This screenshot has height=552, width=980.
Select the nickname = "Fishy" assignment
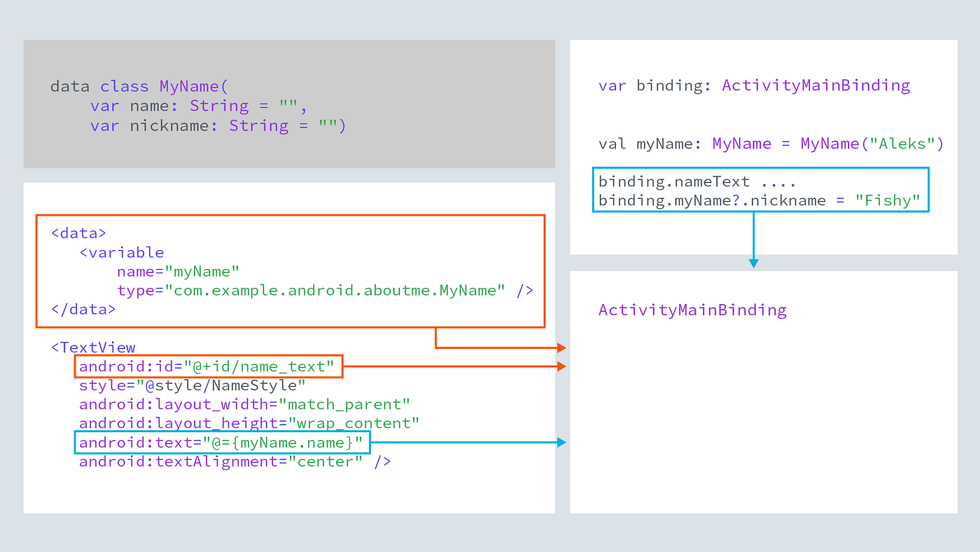[762, 200]
